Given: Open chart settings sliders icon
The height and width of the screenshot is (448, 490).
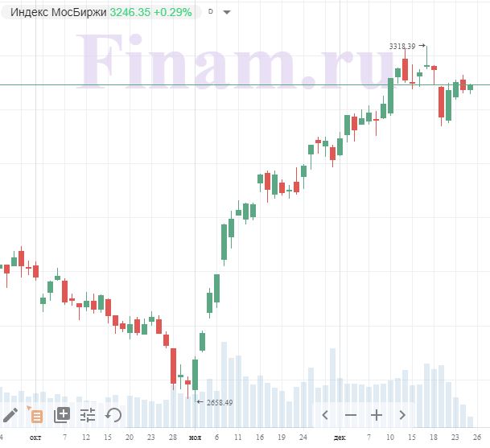Looking at the screenshot, I should pyautogui.click(x=88, y=415).
